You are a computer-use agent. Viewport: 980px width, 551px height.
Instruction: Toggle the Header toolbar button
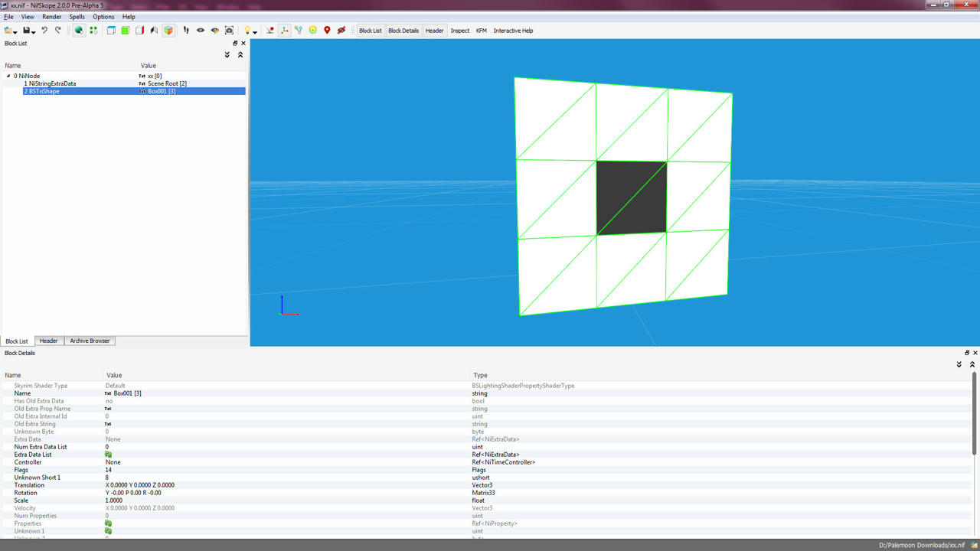click(x=434, y=31)
